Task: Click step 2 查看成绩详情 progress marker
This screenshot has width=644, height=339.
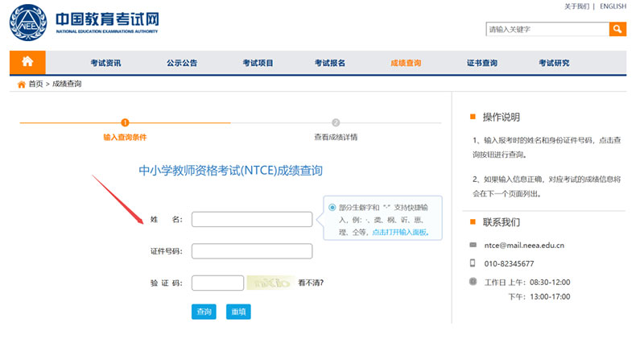Action: click(x=336, y=123)
